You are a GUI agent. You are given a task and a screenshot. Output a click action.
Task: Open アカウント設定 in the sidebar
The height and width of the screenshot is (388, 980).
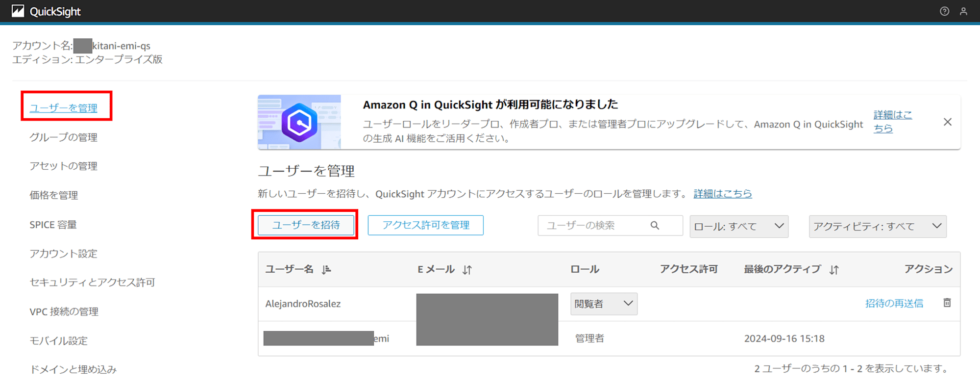click(x=64, y=254)
